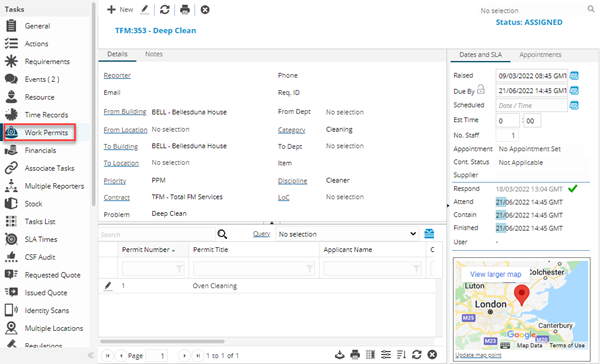Toggle the Due By lock icon
Image resolution: width=600 pixels, height=364 pixels.
[x=481, y=90]
